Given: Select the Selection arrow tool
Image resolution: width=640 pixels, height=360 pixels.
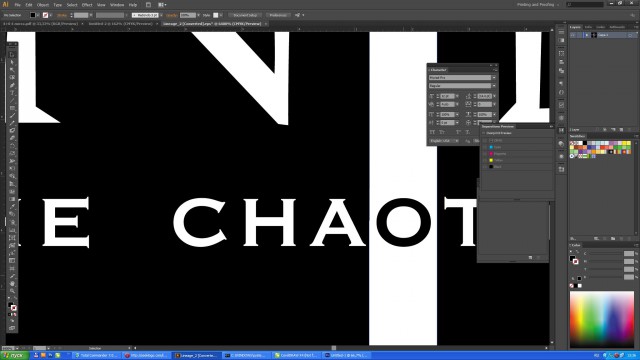Looking at the screenshot, I should click(x=12, y=55).
